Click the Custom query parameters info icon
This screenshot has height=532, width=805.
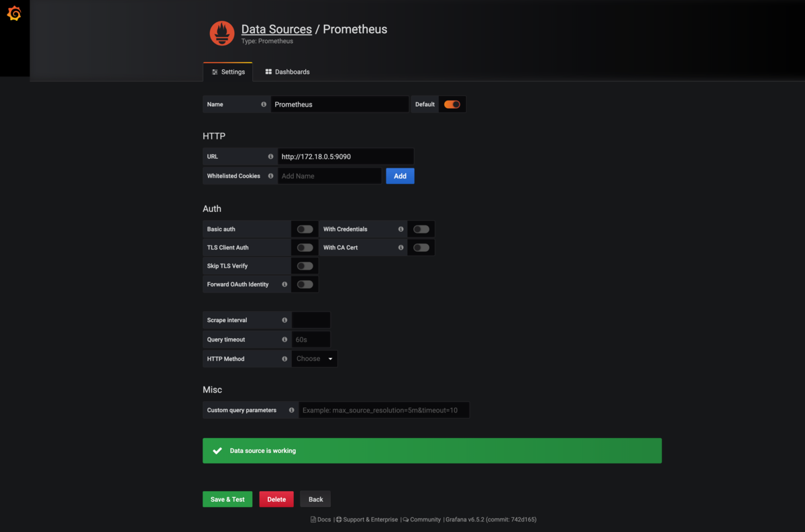(291, 410)
